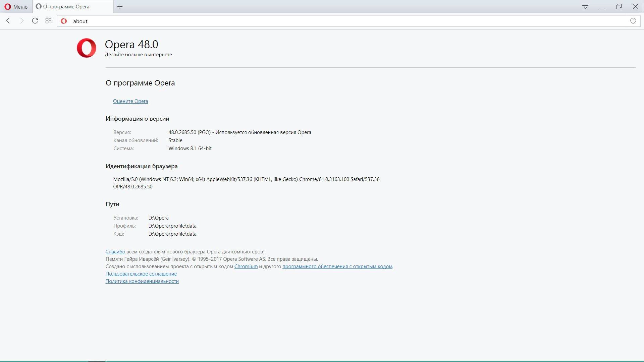Click the Stable update channel value

tap(175, 140)
